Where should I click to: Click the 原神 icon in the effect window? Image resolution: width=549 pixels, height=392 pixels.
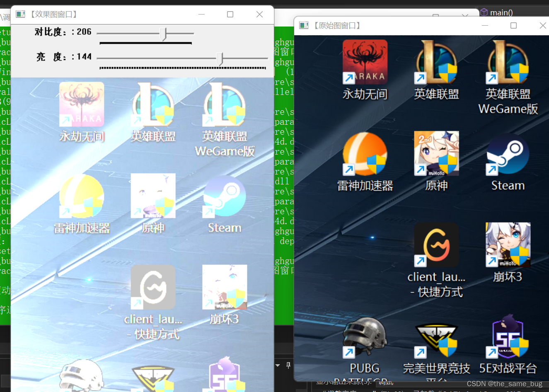pos(153,196)
